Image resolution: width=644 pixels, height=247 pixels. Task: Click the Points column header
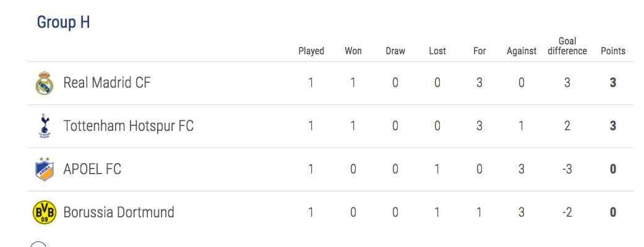(613, 51)
